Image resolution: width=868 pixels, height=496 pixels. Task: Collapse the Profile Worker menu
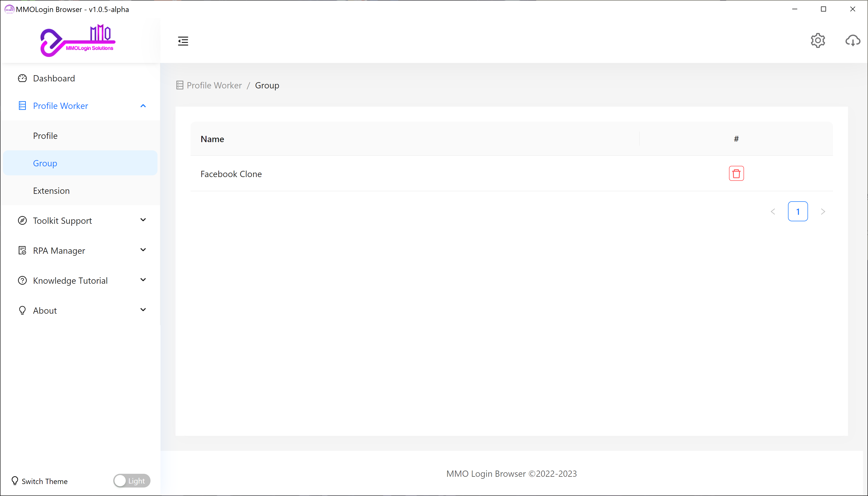(143, 106)
